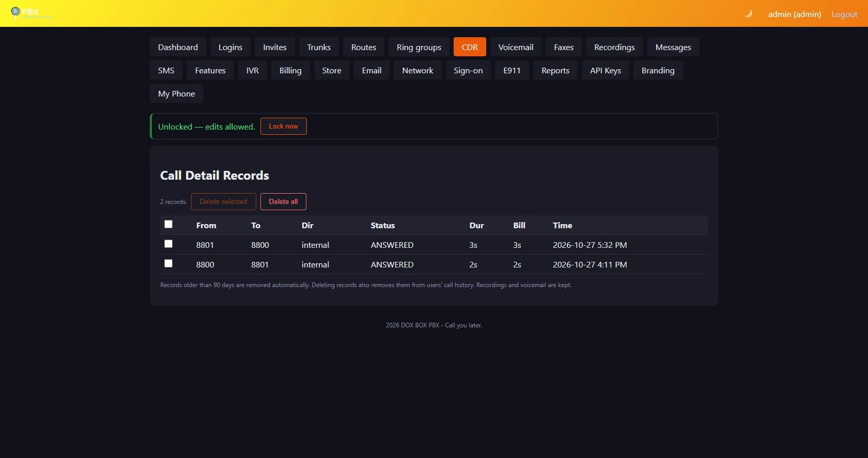Open the Sign-on tab
Viewport: 868px width, 458px height.
click(x=468, y=70)
